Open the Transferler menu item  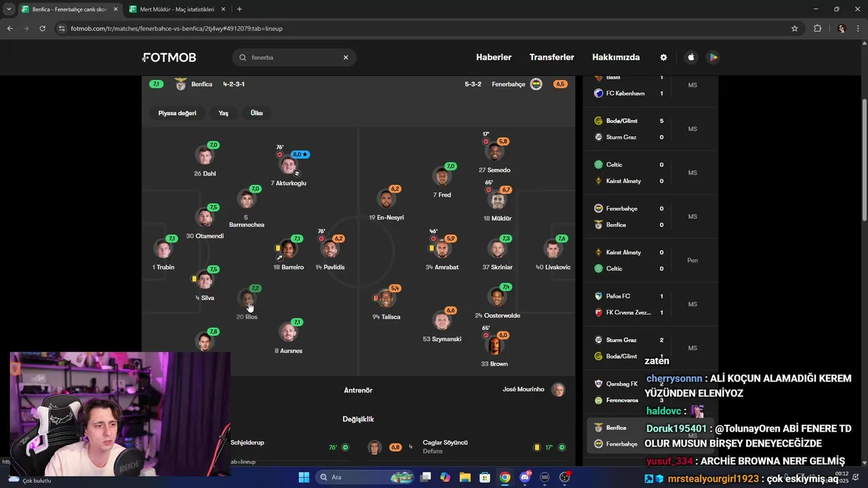click(x=552, y=58)
